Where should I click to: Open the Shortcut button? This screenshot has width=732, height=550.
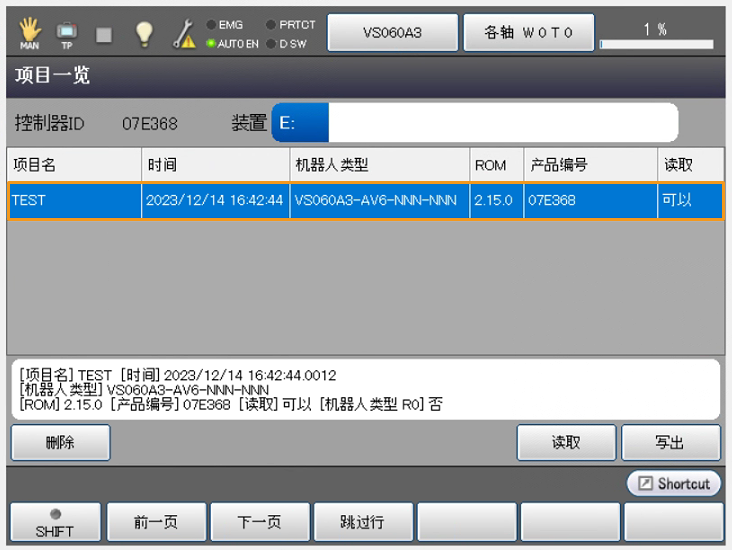[674, 483]
